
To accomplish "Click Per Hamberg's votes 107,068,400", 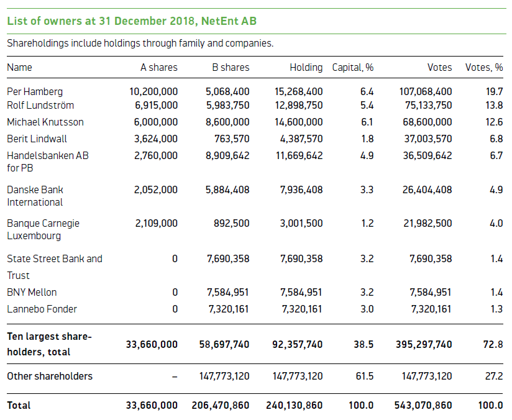I will [x=426, y=92].
